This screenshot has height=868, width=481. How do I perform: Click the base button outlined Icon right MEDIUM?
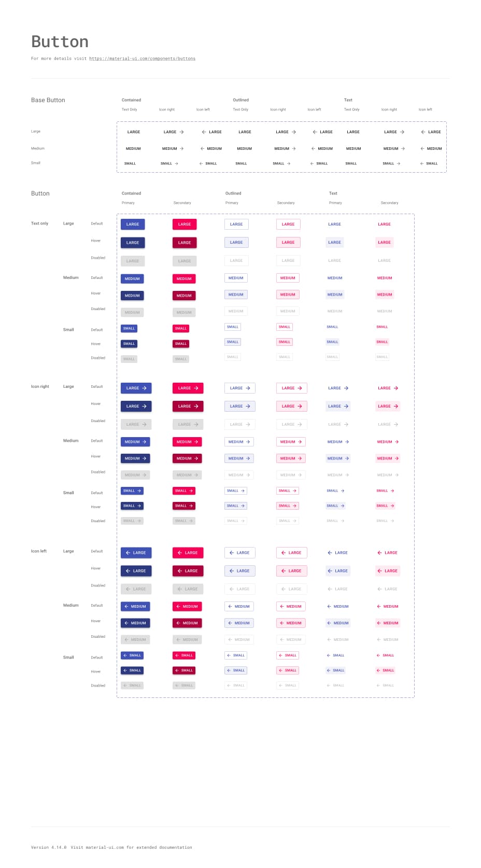tap(284, 148)
